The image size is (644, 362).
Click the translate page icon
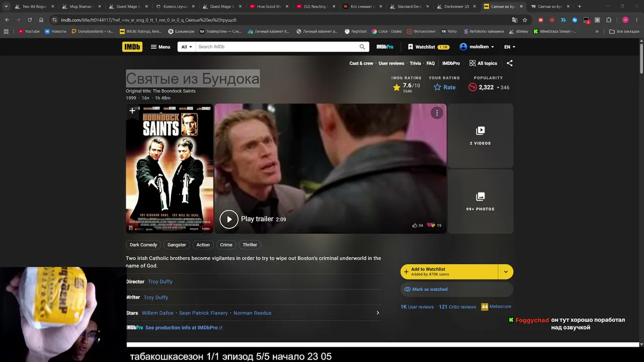[514, 20]
